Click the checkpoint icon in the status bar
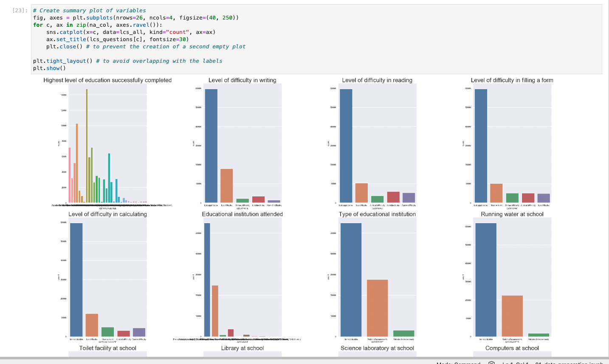Viewport: 609px width, 364px height. (x=491, y=362)
